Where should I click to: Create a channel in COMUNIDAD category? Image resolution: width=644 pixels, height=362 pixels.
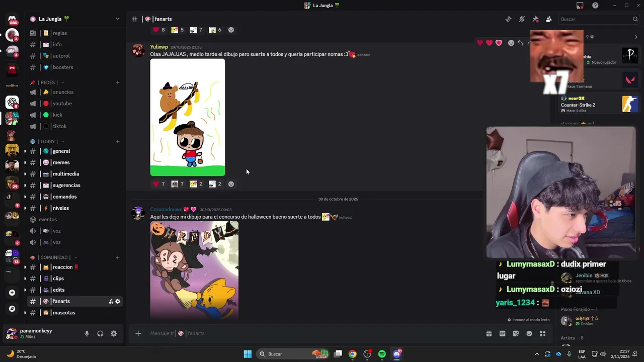pos(118,257)
